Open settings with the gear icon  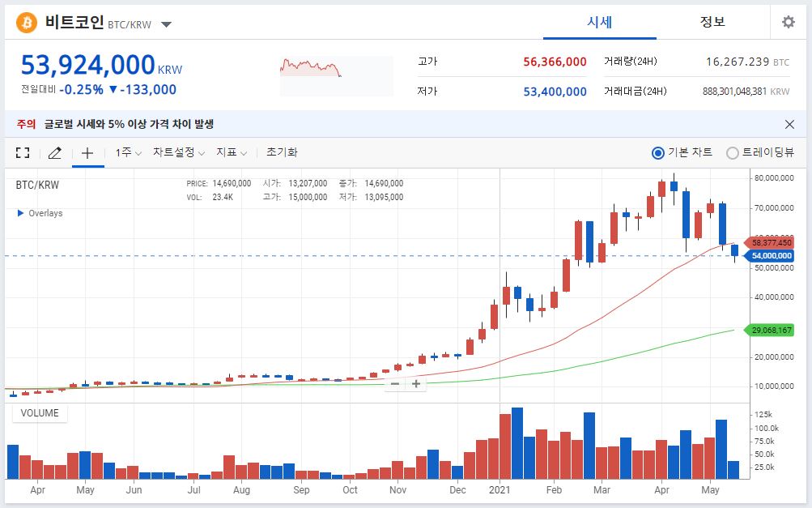point(789,22)
